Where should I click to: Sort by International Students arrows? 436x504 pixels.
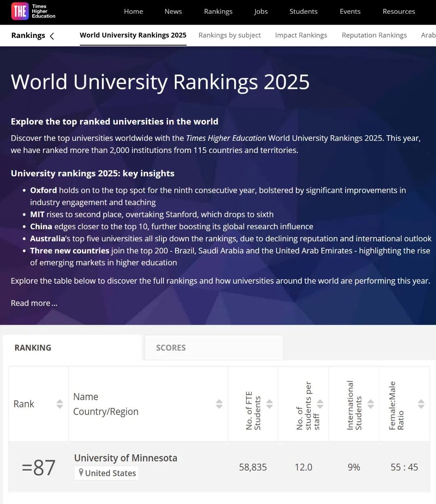(371, 404)
